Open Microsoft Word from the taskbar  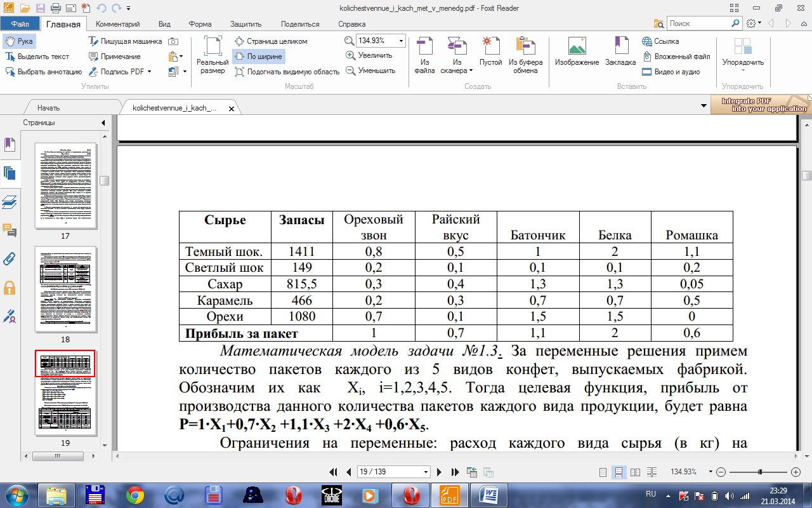coord(489,495)
